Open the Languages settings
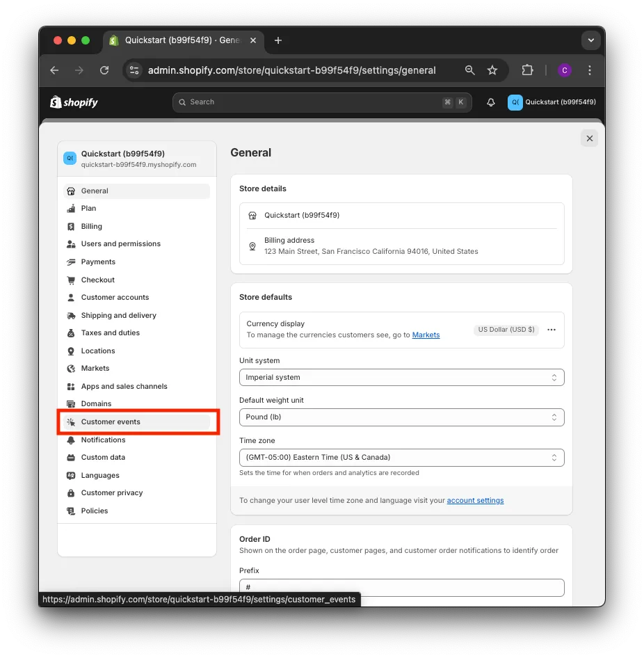Viewport: 644px width, 658px height. [137, 476]
